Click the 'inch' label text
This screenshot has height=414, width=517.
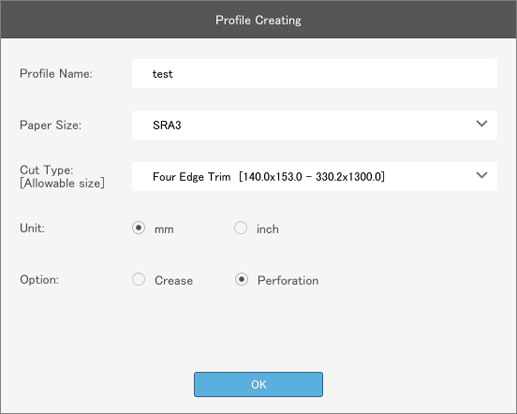click(267, 229)
